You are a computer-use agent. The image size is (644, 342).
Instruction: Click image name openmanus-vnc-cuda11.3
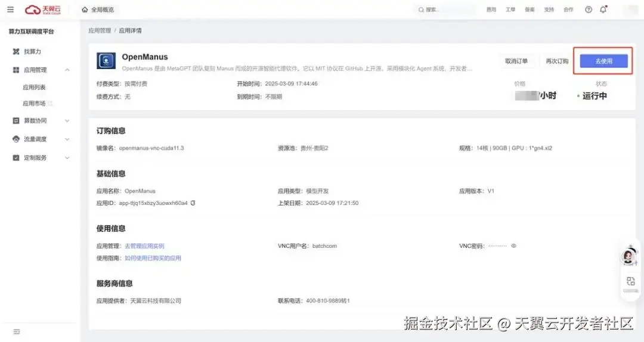tap(151, 148)
